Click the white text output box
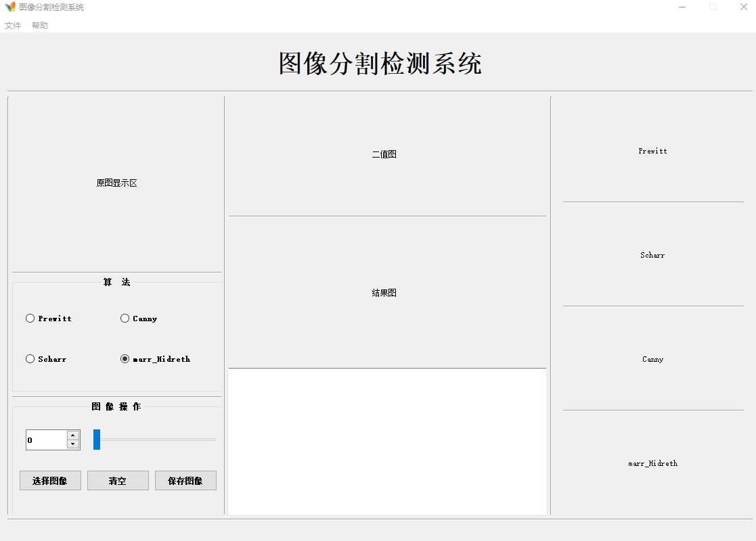 (x=387, y=441)
